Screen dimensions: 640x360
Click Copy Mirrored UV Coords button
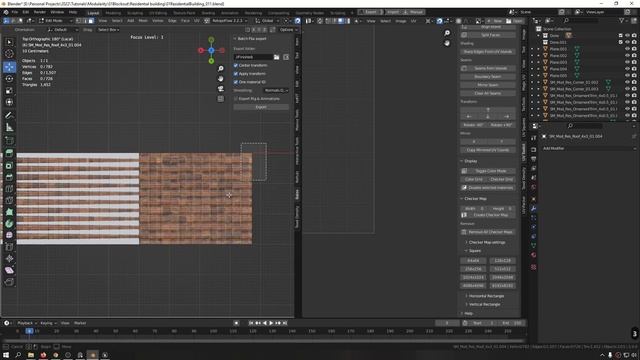tap(488, 150)
